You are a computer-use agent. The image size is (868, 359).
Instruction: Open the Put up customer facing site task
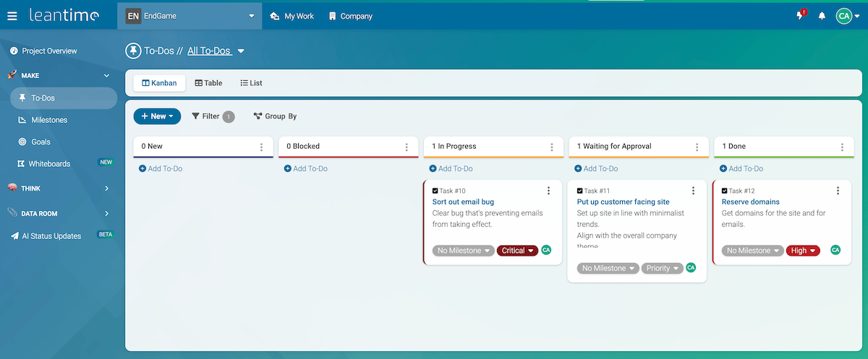pyautogui.click(x=624, y=202)
